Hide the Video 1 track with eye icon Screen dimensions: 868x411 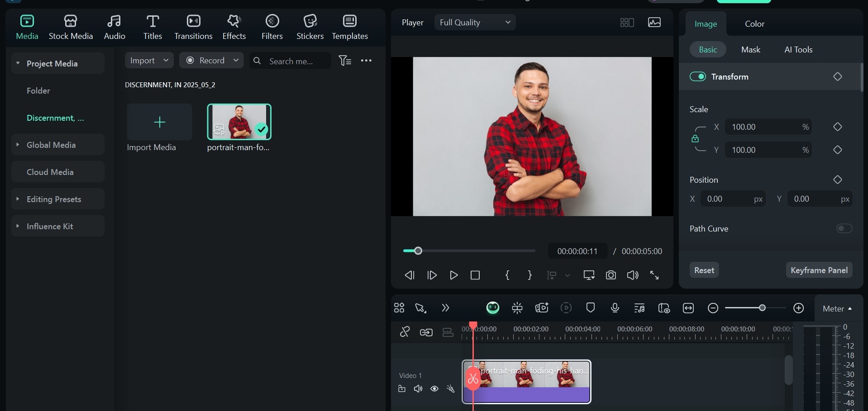[x=434, y=389]
